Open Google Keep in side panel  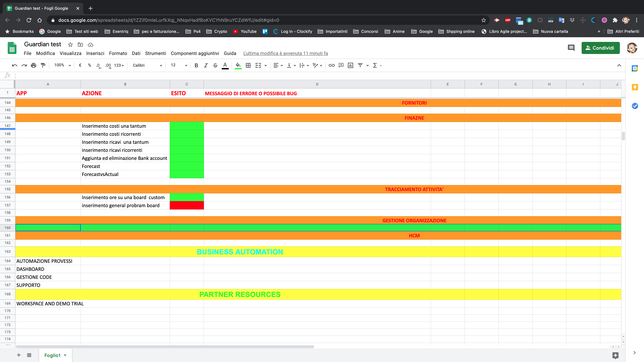(635, 87)
